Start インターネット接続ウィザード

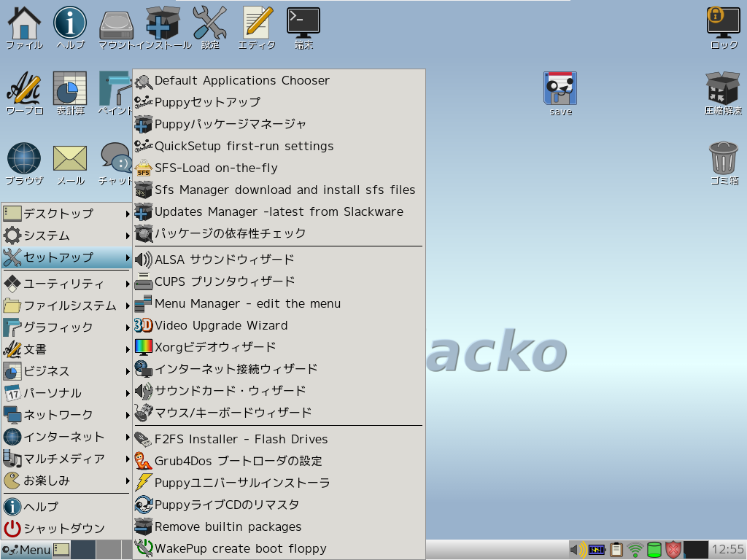pyautogui.click(x=279, y=370)
